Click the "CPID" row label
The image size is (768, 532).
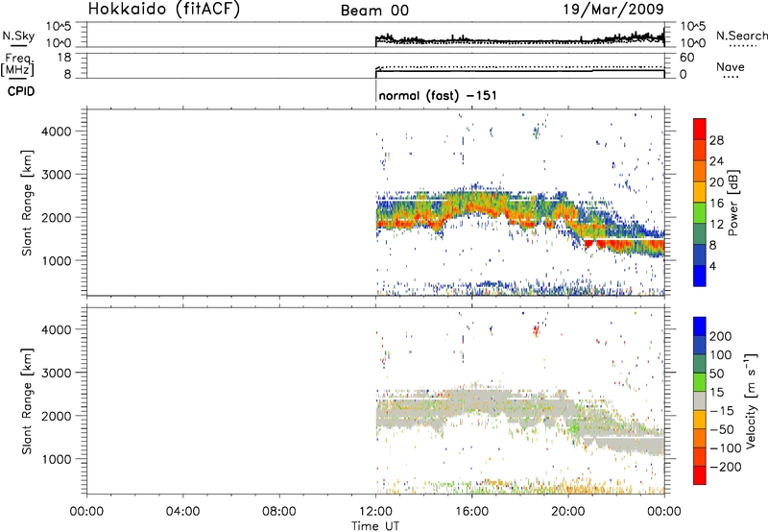click(21, 91)
